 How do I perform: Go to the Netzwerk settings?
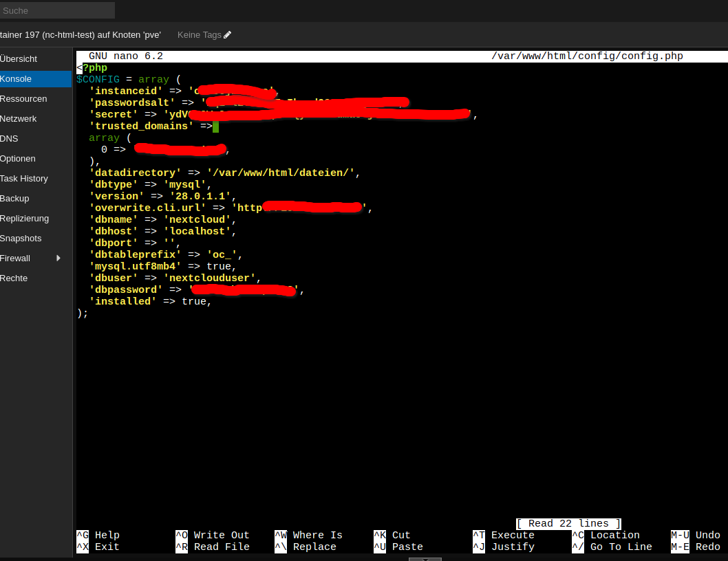click(19, 119)
